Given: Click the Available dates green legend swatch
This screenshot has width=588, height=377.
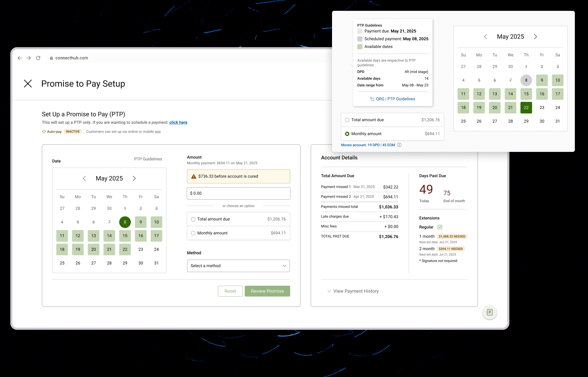Looking at the screenshot, I should click(360, 47).
